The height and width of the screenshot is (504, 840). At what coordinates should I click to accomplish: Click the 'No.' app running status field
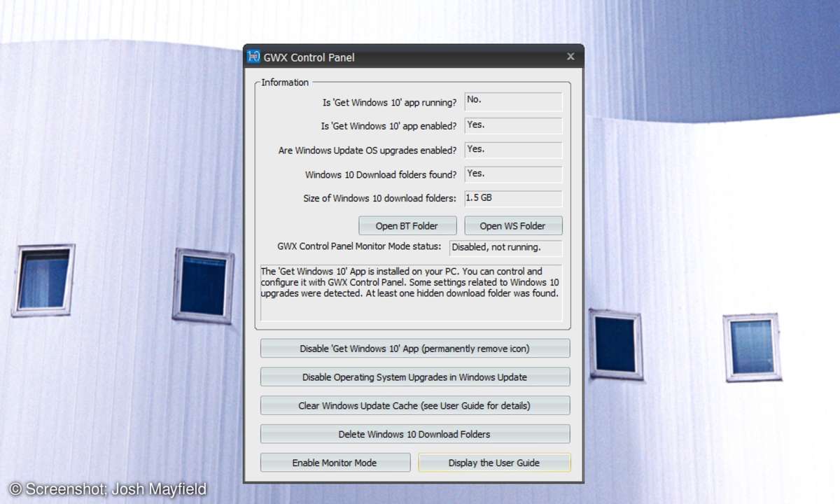point(513,101)
